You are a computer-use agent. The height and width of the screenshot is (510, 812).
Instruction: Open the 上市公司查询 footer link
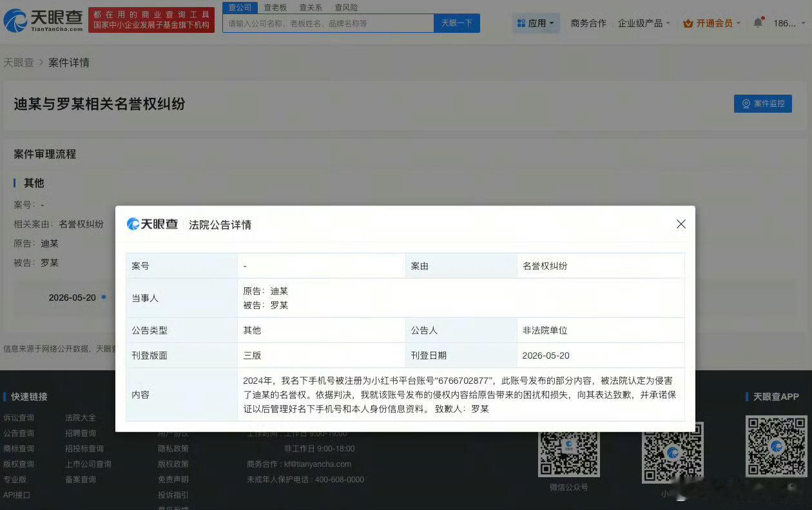pos(88,464)
